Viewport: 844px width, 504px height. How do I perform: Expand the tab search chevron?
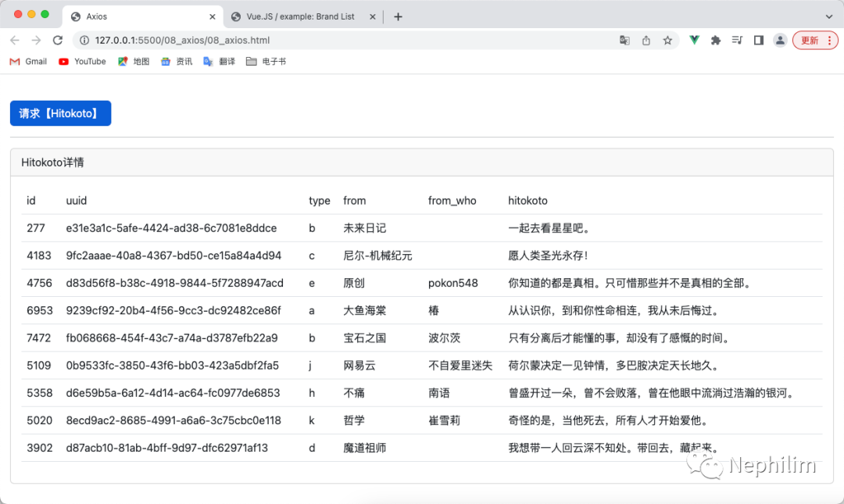click(829, 16)
